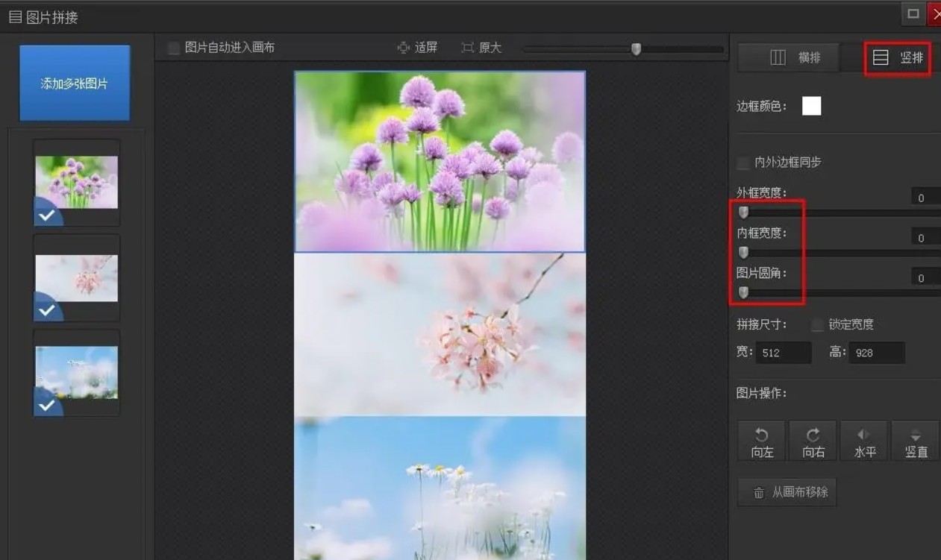The width and height of the screenshot is (941, 560).
Task: Click the 宽 width input field
Action: pyautogui.click(x=783, y=353)
